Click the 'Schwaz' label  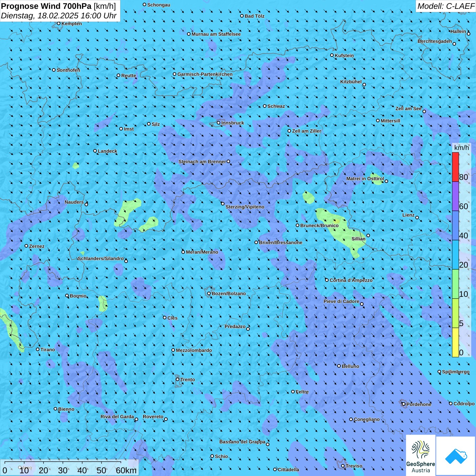(276, 106)
